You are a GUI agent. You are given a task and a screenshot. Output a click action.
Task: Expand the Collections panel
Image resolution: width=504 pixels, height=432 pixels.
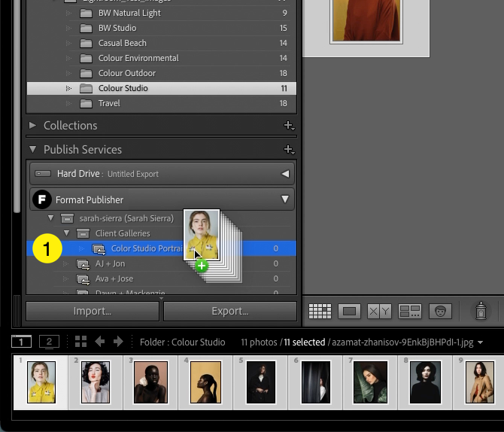[x=33, y=126]
